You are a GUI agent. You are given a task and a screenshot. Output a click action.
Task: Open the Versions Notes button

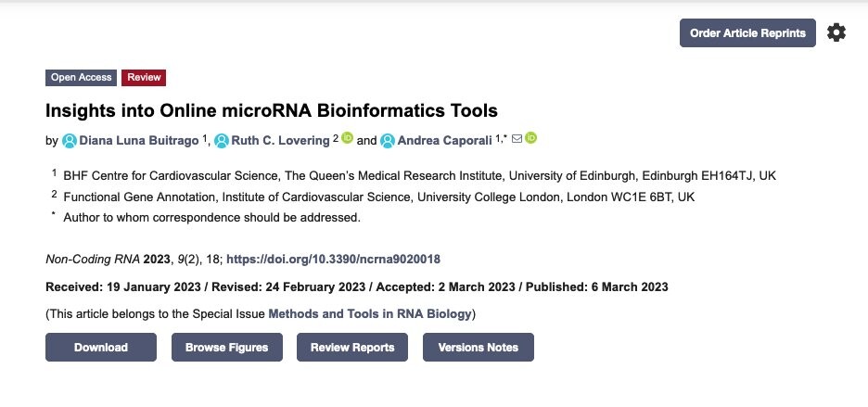pos(479,347)
